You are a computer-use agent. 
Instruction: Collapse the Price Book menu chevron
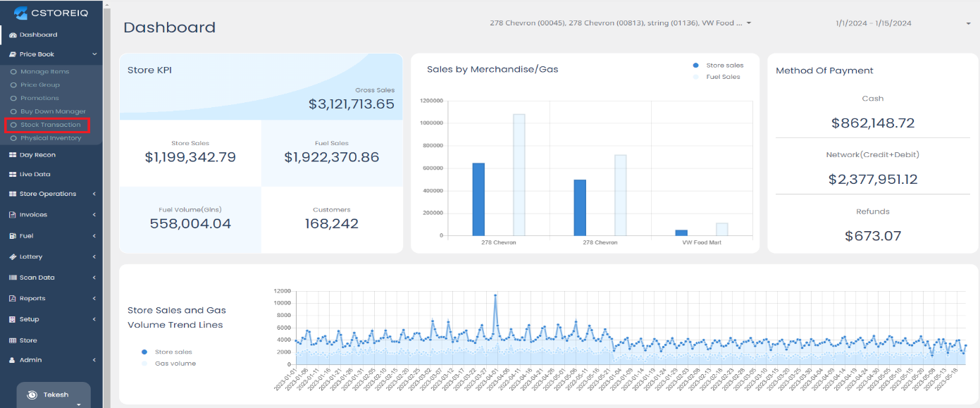tap(94, 54)
